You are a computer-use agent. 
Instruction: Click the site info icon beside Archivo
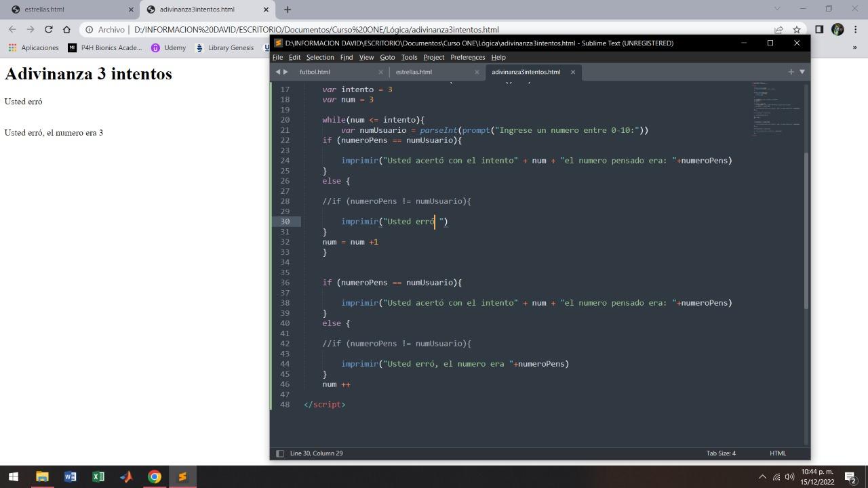coord(89,30)
